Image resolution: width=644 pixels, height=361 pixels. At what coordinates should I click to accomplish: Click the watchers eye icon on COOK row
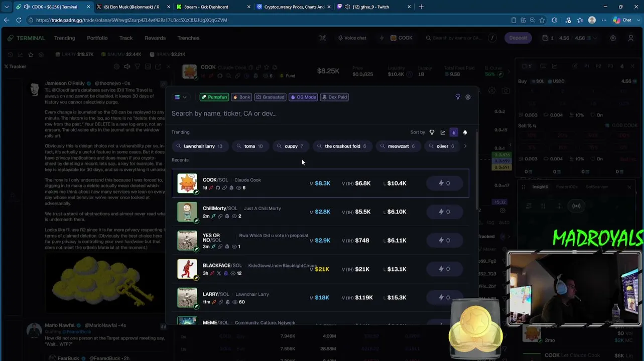238,188
